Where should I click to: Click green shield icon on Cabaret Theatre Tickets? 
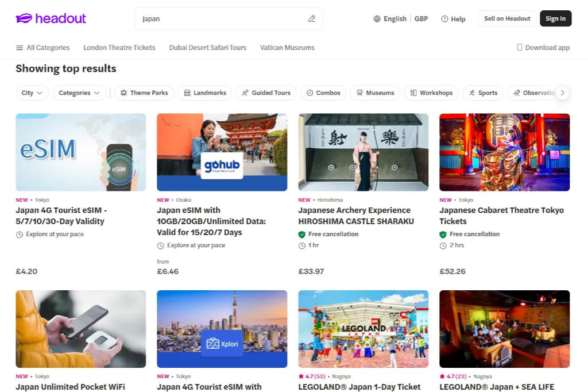tap(443, 235)
